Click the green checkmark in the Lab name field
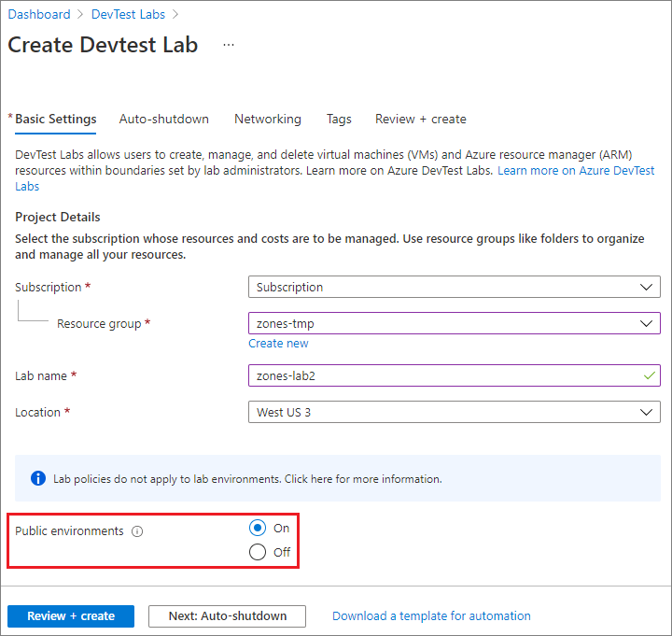The width and height of the screenshot is (672, 636). click(x=650, y=375)
